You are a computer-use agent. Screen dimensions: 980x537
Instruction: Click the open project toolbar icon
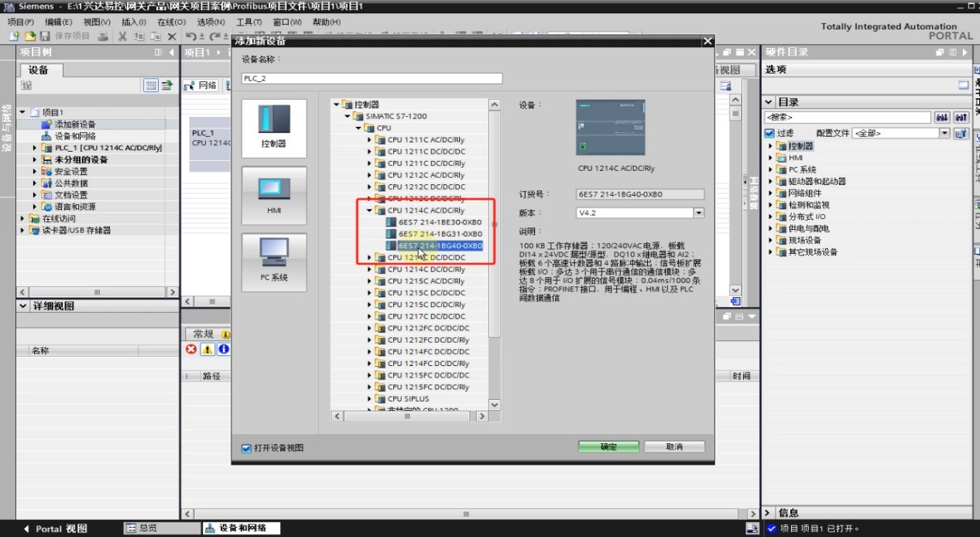(29, 36)
